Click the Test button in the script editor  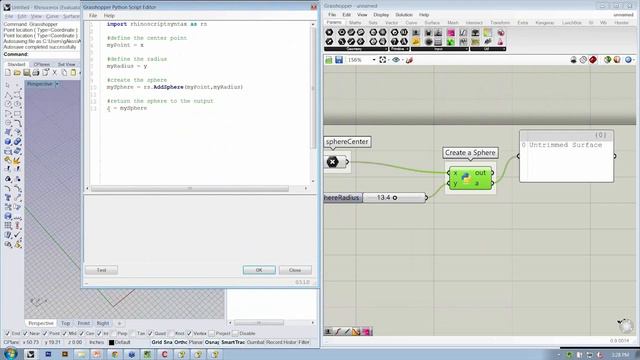click(101, 270)
